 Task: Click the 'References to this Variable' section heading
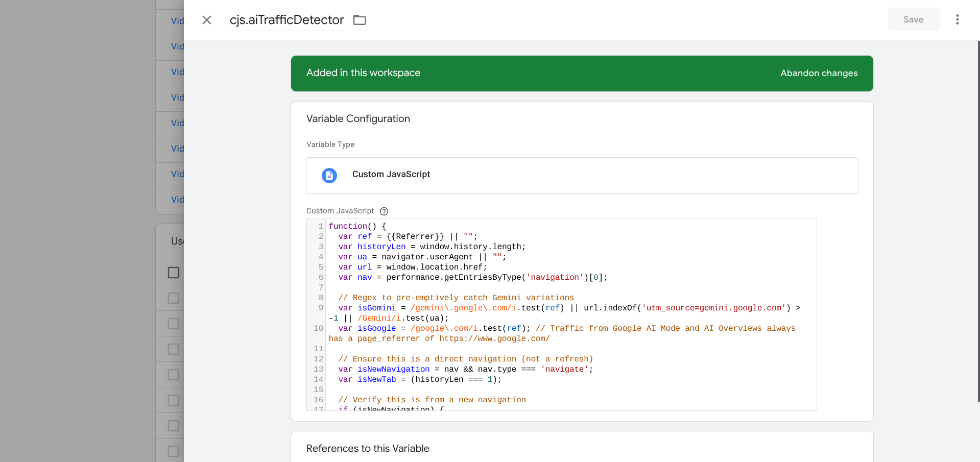coord(368,448)
